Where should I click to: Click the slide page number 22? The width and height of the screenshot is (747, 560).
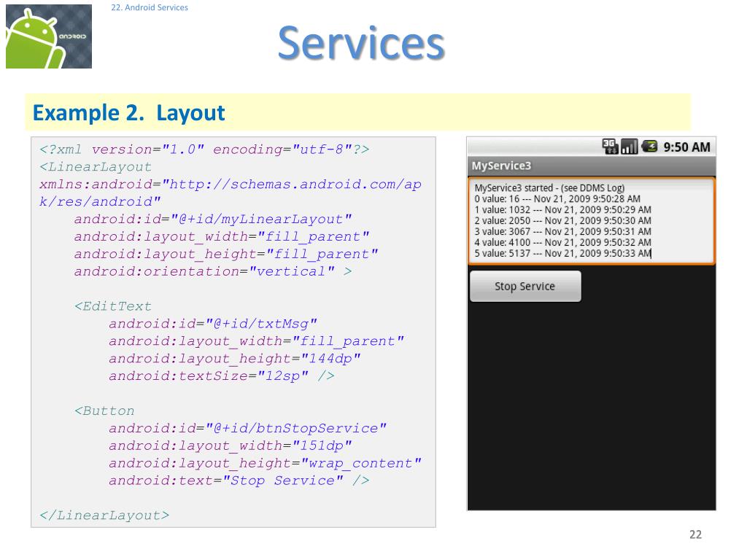coord(695,535)
